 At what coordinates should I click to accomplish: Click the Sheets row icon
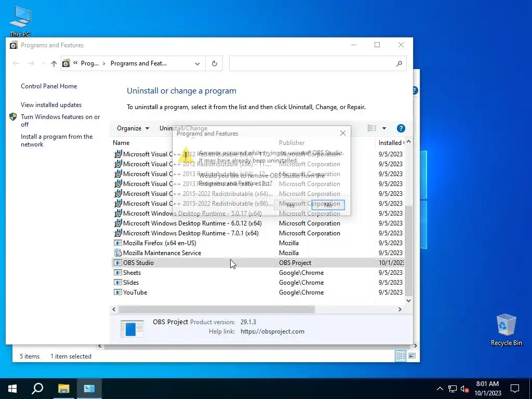click(118, 272)
